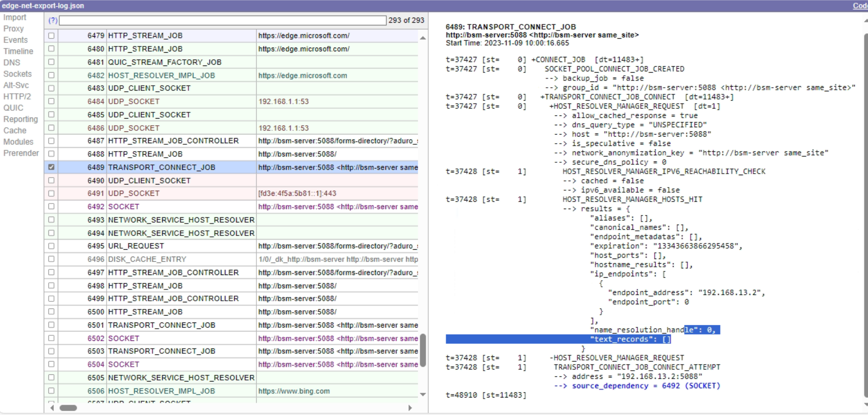Switch to the HTTP/2 tab
Viewport: 868px width, 415px height.
17,97
